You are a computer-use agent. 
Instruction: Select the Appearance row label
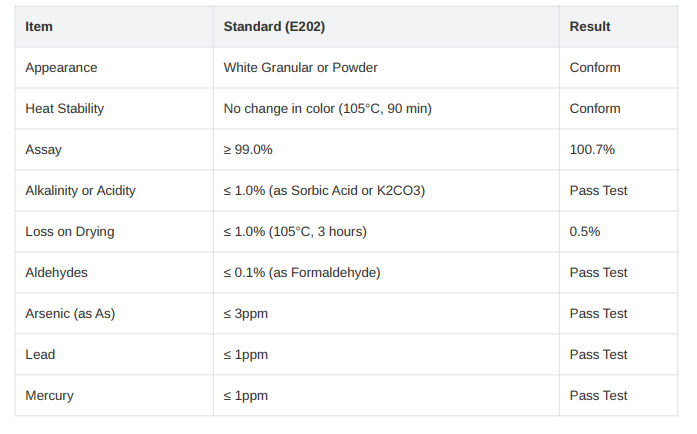click(x=61, y=68)
